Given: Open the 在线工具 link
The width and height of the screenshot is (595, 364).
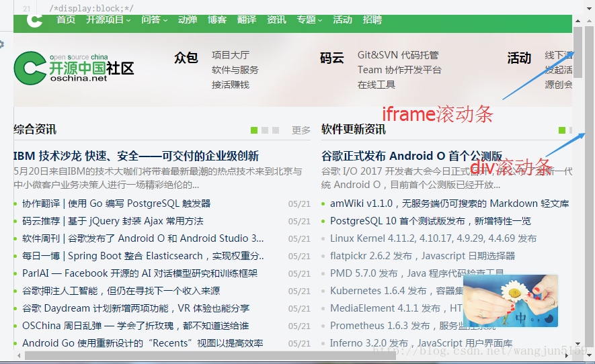Looking at the screenshot, I should pyautogui.click(x=376, y=85).
